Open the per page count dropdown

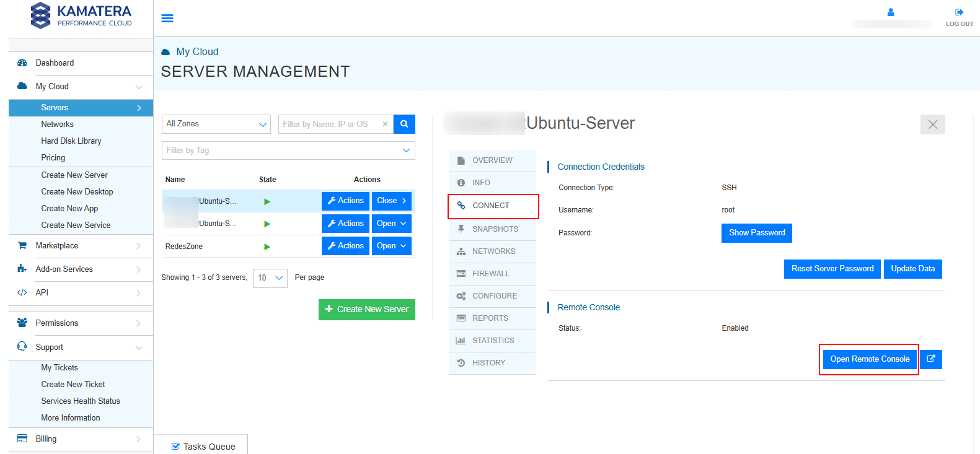270,278
